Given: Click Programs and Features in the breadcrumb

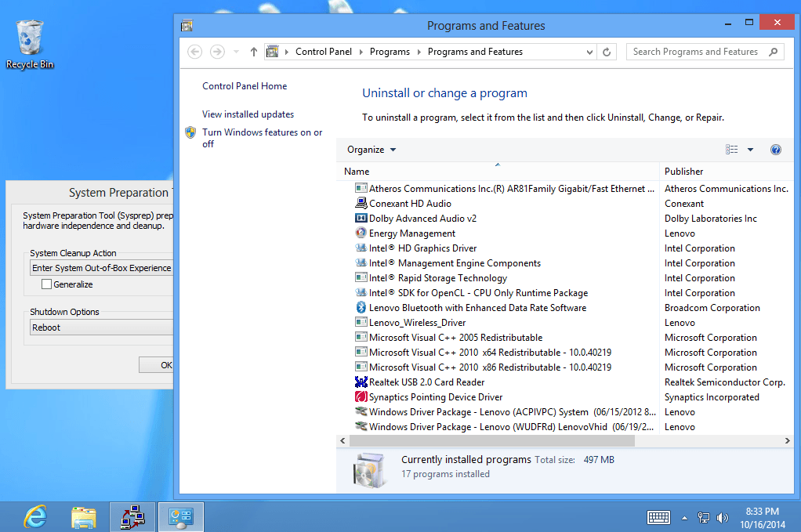Looking at the screenshot, I should coord(475,52).
